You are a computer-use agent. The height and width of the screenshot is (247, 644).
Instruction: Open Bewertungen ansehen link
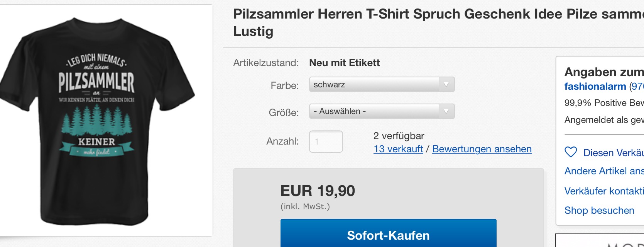(482, 149)
